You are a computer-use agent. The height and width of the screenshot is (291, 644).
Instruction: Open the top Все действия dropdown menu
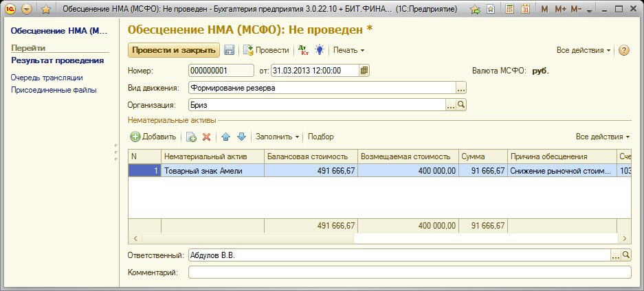tap(584, 50)
